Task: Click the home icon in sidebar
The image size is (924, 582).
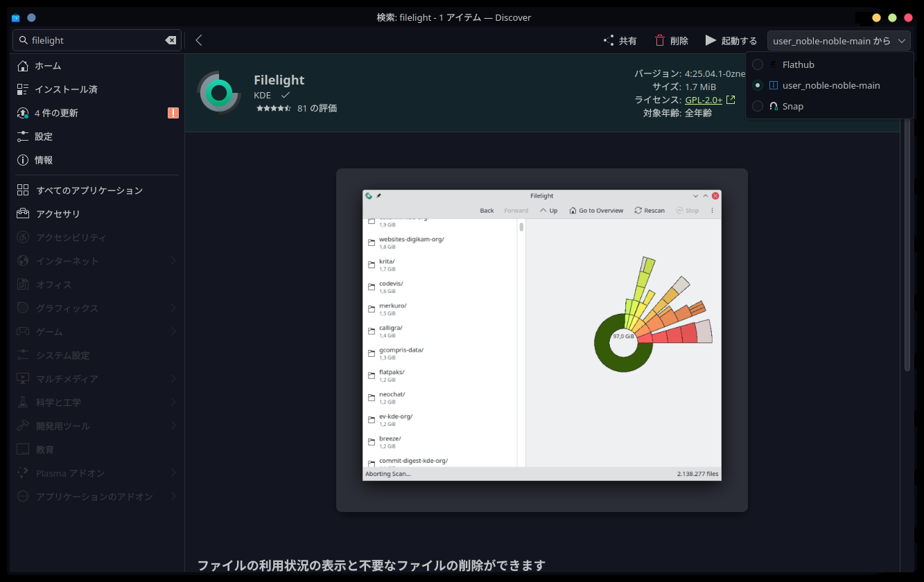Action: pos(22,66)
